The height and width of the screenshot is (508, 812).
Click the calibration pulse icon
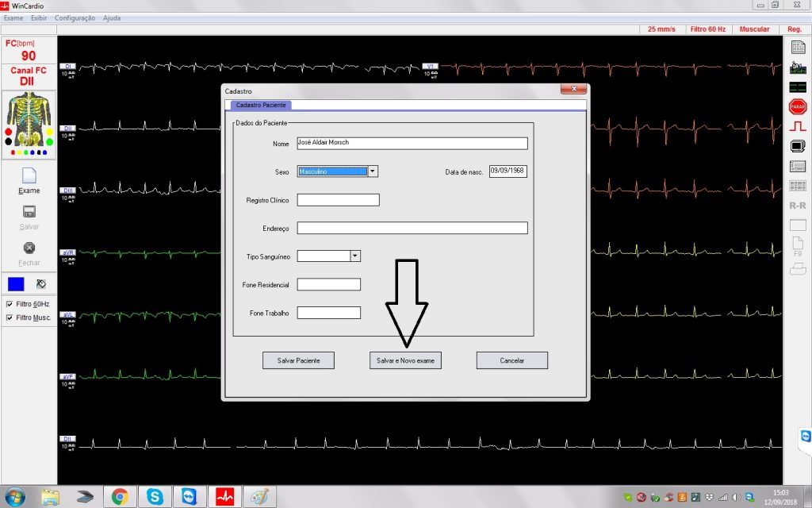tap(798, 126)
